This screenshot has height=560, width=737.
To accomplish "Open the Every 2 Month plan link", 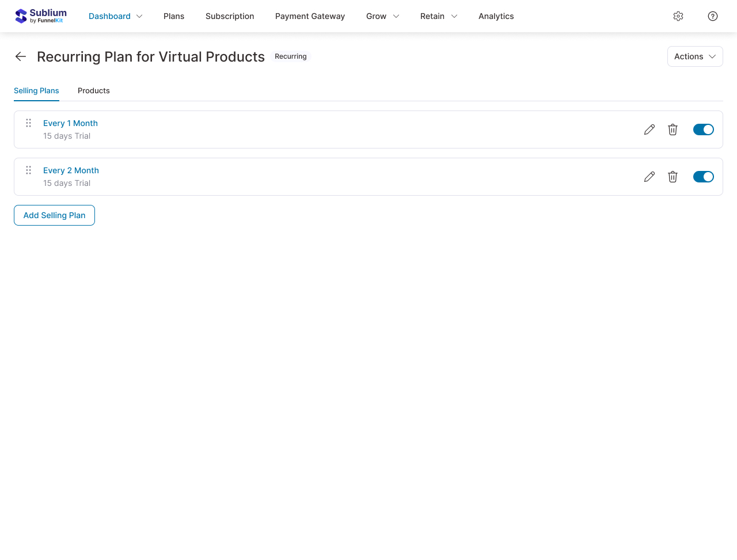I will coord(71,170).
